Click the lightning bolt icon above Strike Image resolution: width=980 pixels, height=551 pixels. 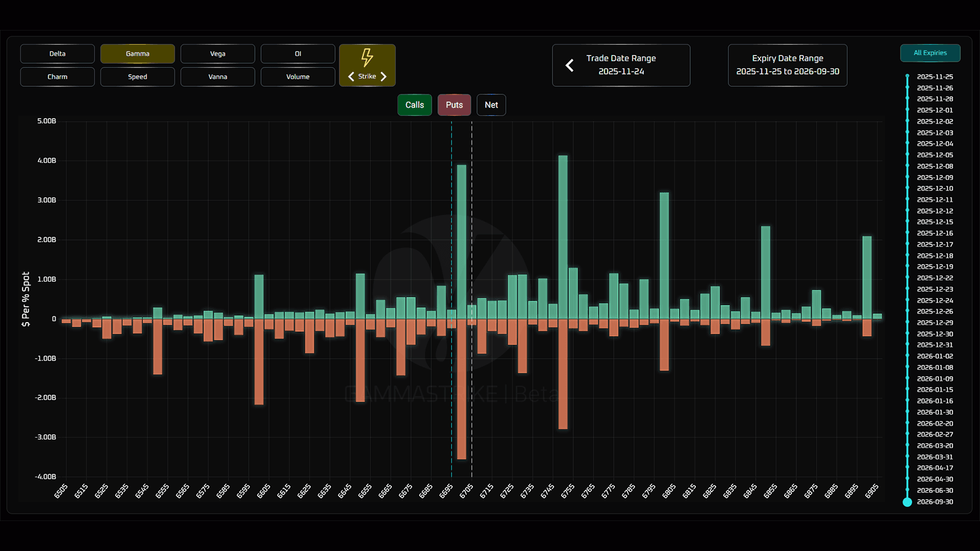tap(367, 58)
